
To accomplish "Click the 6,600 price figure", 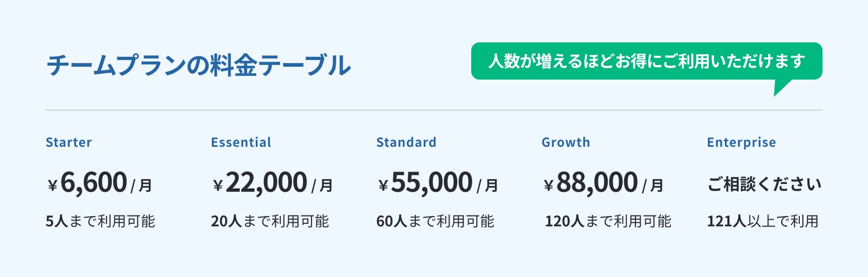I will (94, 183).
